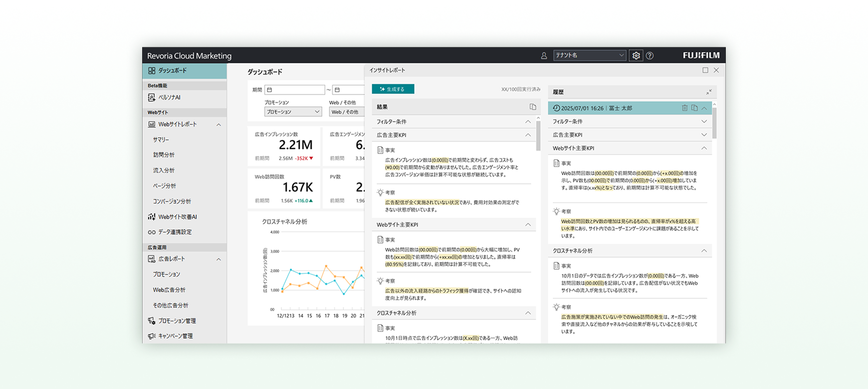Click the help question mark icon
Viewport: 868px width, 389px height.
[650, 56]
